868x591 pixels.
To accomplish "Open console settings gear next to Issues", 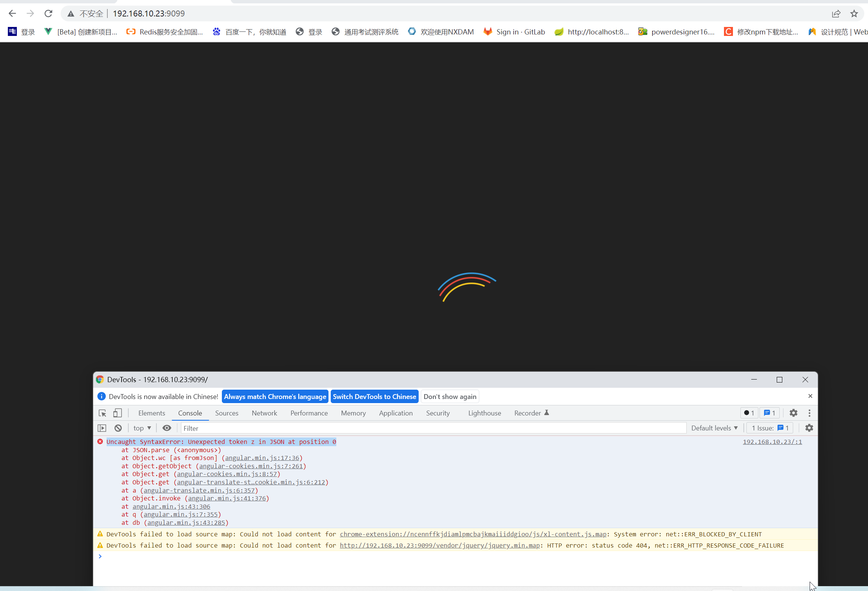I will coord(809,428).
